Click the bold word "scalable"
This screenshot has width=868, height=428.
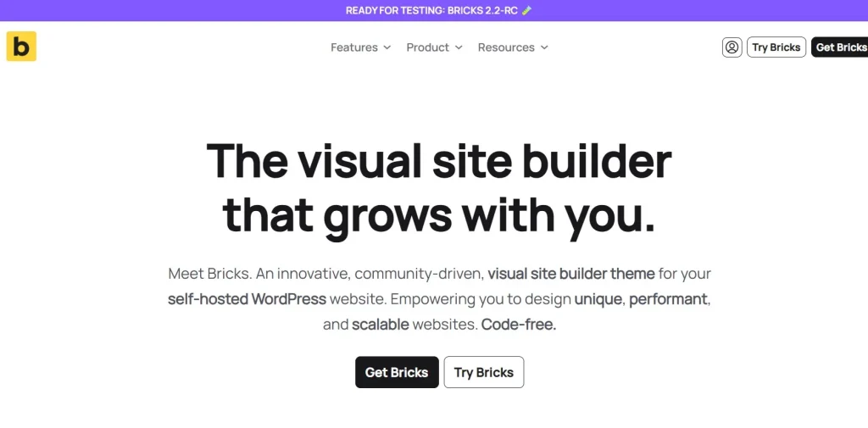pyautogui.click(x=381, y=325)
